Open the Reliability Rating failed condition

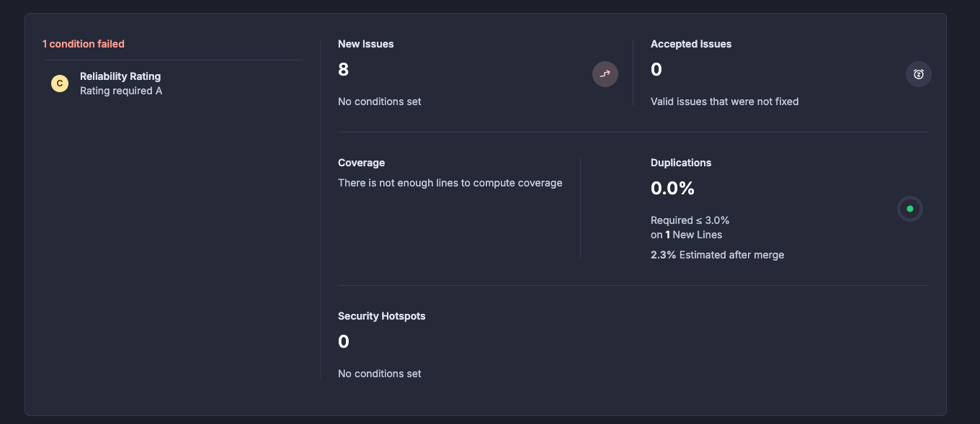pos(120,76)
